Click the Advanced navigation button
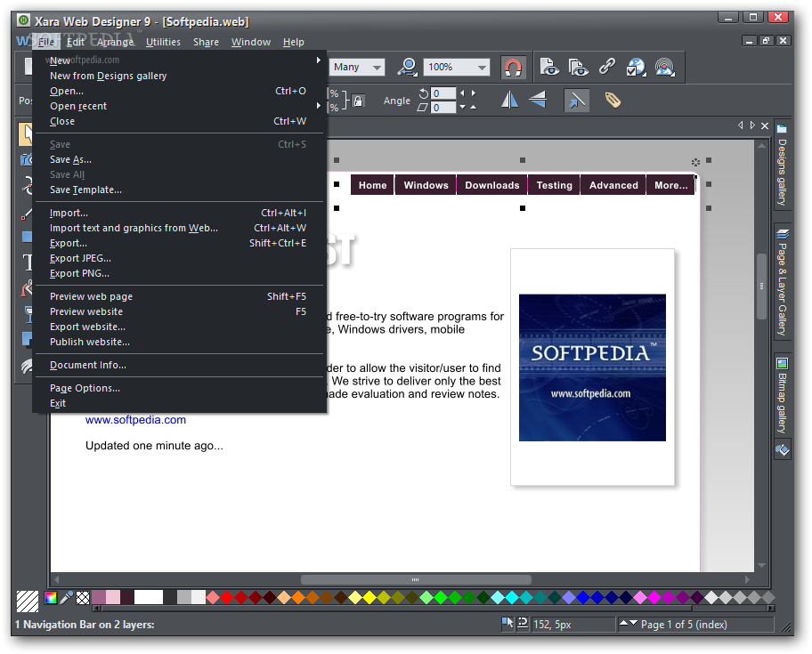Image resolution: width=812 pixels, height=654 pixels. [x=613, y=185]
